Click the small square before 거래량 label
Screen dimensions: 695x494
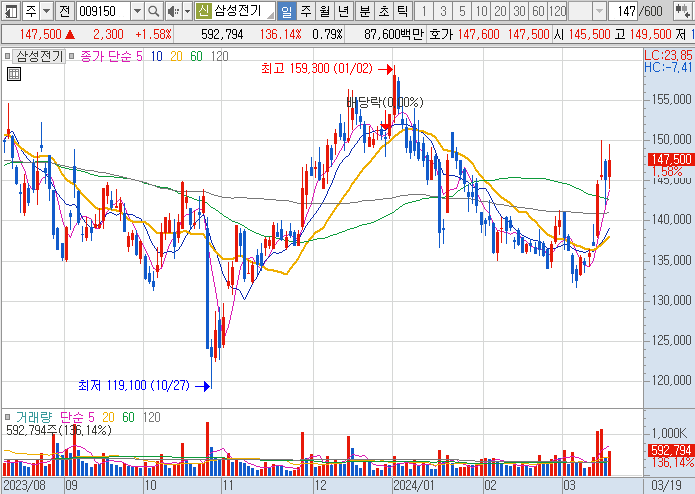click(7, 417)
